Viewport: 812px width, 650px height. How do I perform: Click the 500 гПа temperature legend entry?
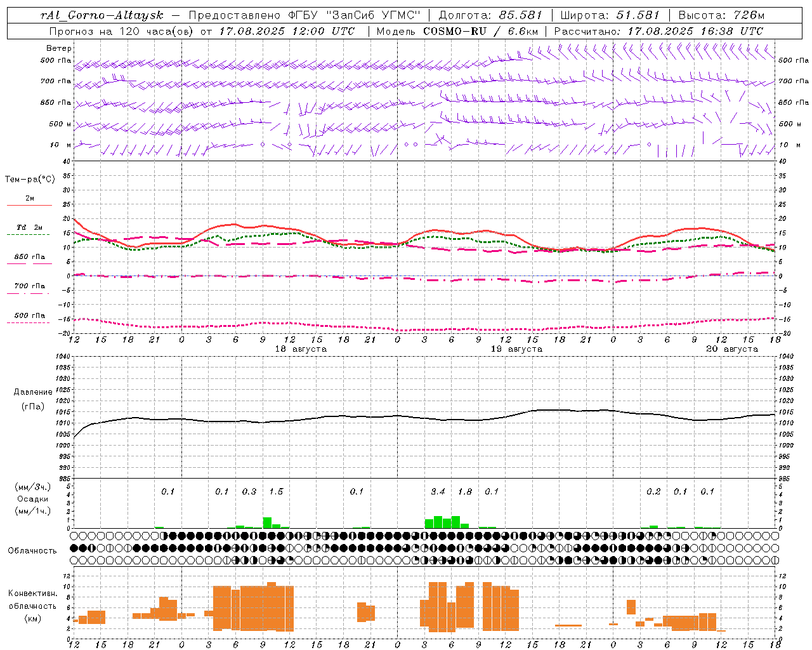tap(30, 315)
